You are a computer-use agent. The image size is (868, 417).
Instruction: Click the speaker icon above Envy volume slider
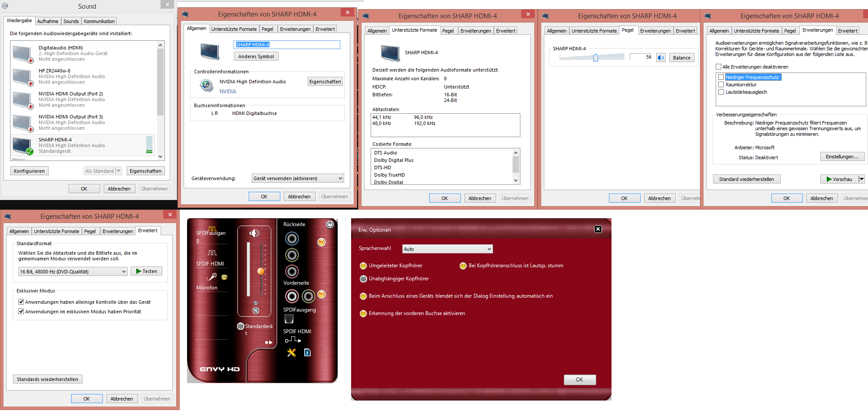tap(254, 233)
